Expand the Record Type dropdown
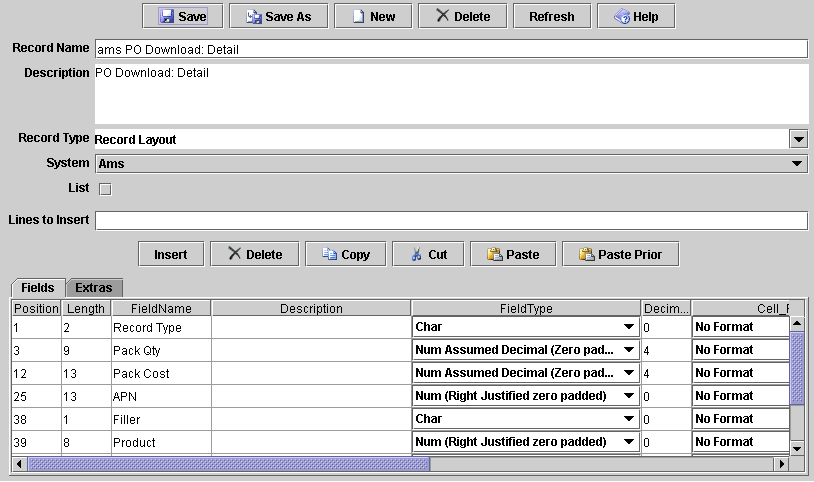 click(797, 139)
